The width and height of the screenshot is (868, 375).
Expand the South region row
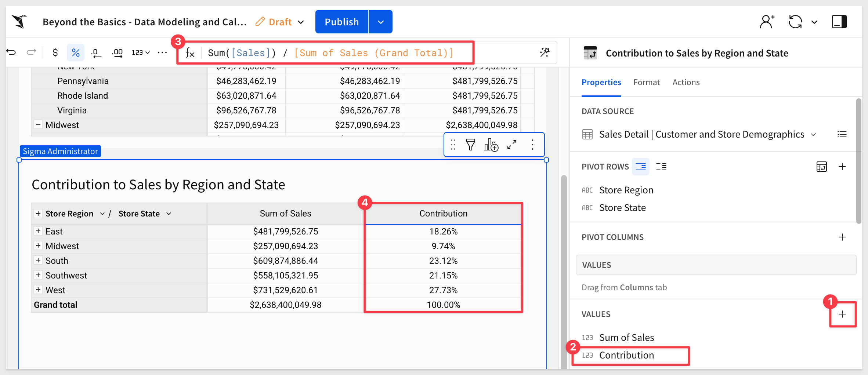pos(38,260)
